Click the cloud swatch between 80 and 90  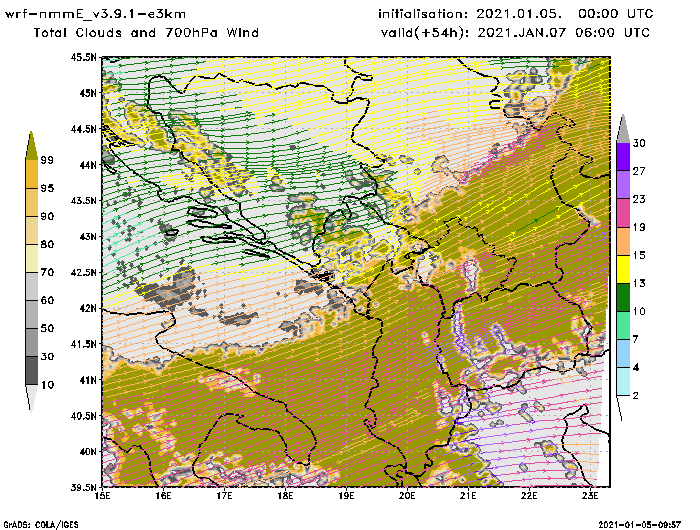(x=32, y=230)
